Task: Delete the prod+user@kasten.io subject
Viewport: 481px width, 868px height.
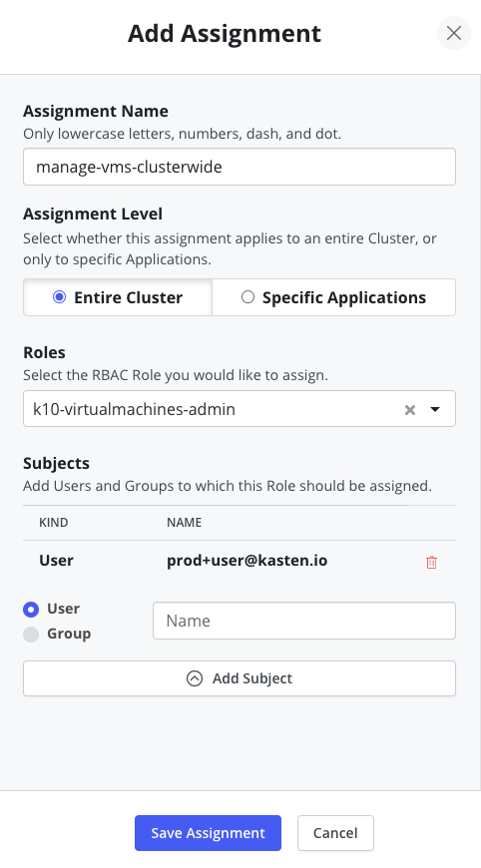Action: coord(432,562)
